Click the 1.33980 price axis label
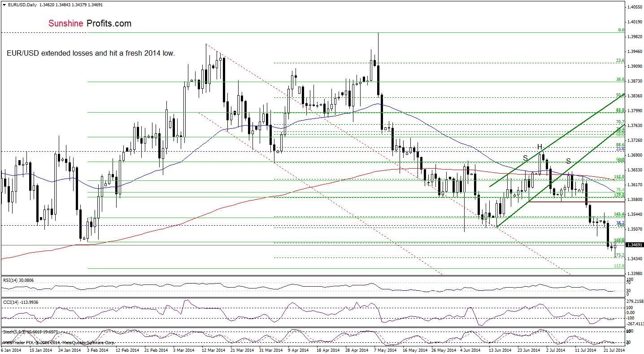Image resolution: width=644 pixels, height=354 pixels. tap(635, 273)
